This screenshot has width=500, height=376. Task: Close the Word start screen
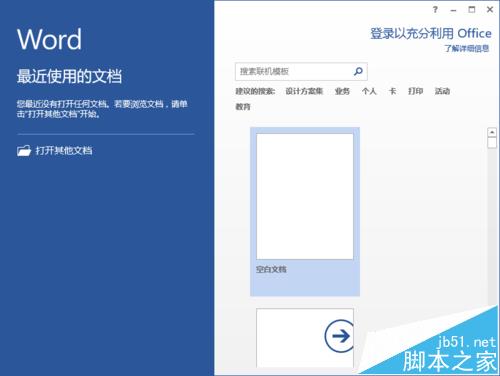point(490,10)
